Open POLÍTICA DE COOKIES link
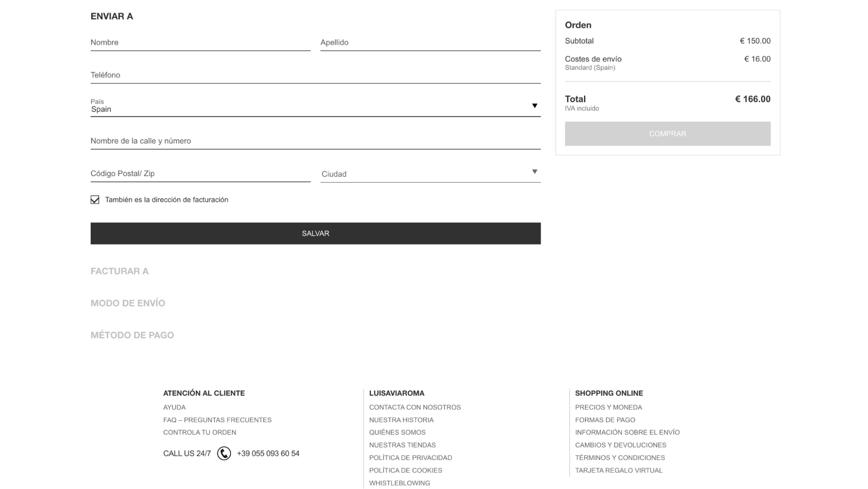The width and height of the screenshot is (868, 489). tap(406, 470)
